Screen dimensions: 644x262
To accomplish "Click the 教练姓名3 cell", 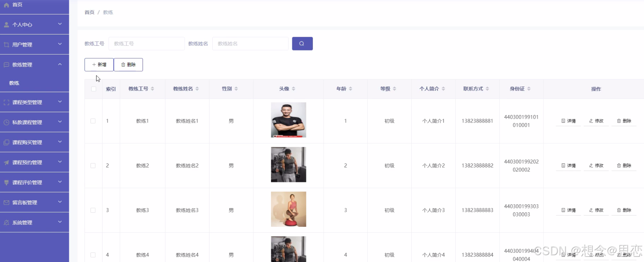I will click(187, 210).
